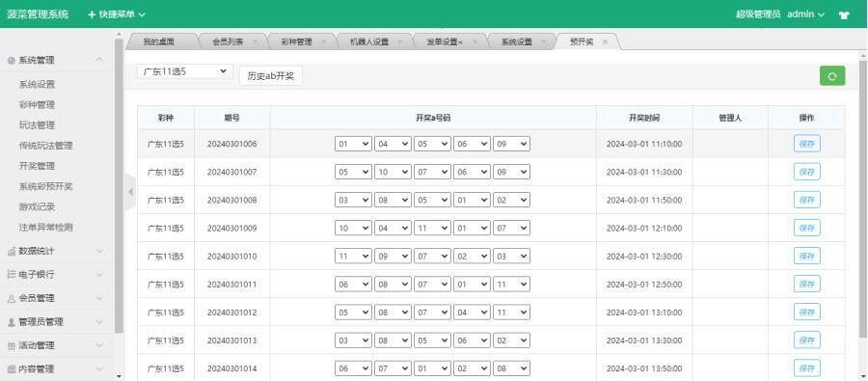Click the admin icon beside 管理员管理
The image size is (868, 381).
pos(12,322)
